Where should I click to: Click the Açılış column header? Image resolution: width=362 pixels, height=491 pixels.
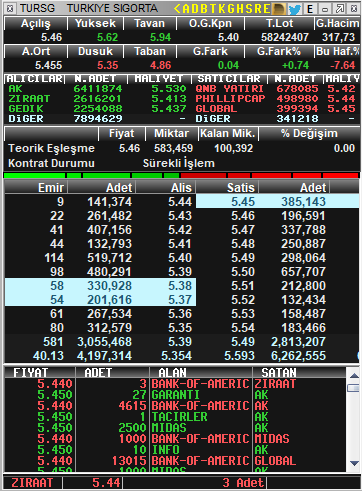pos(36,24)
